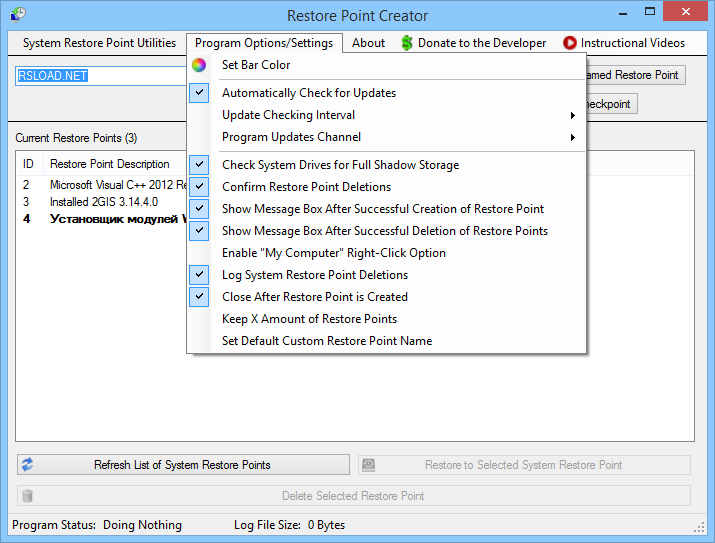Minimize the Restore Point Creator window

[623, 13]
